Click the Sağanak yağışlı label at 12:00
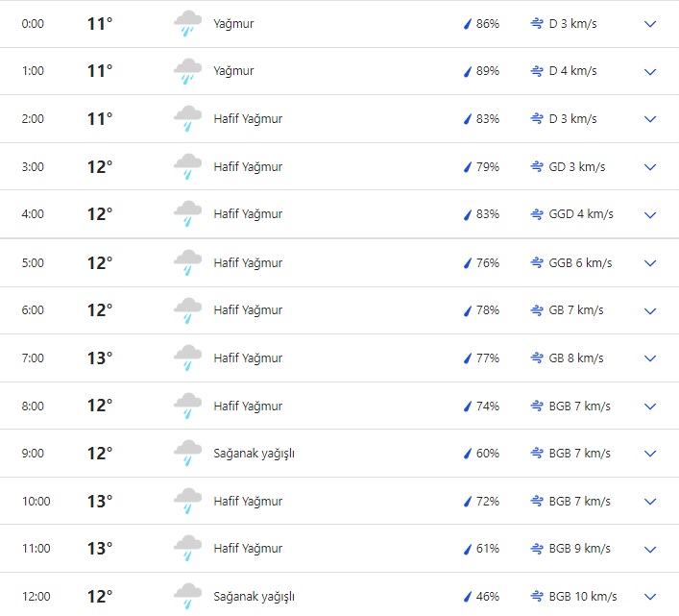Image resolution: width=679 pixels, height=616 pixels. click(x=254, y=597)
